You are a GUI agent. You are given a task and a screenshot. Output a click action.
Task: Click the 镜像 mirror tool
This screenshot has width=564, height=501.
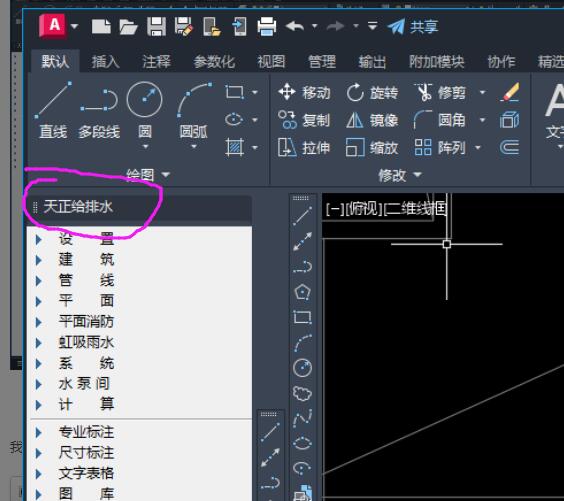coord(372,120)
